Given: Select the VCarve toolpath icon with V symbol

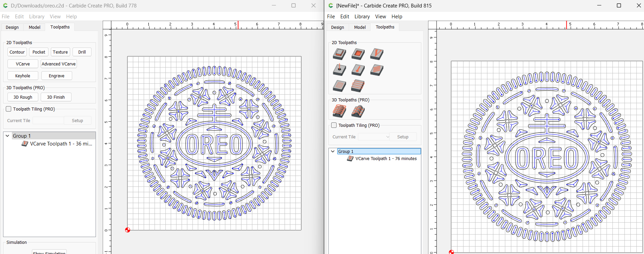Looking at the screenshot, I should point(377,54).
